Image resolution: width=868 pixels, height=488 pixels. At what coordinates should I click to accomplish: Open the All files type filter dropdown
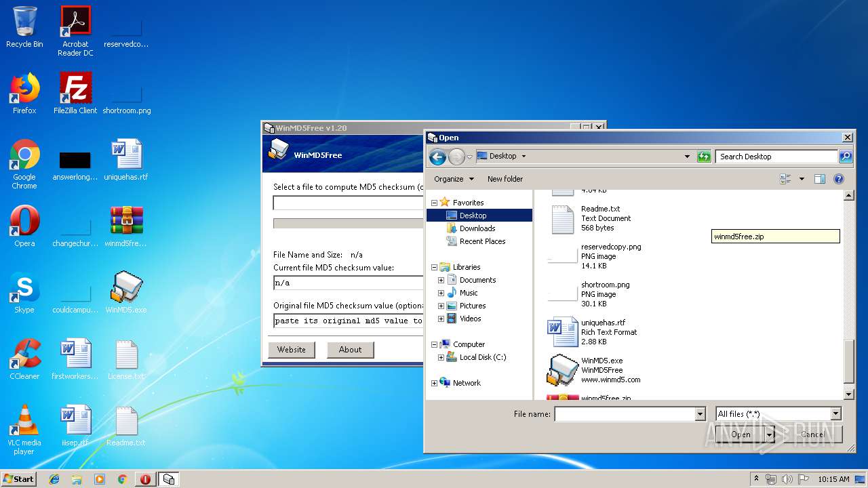(x=835, y=414)
